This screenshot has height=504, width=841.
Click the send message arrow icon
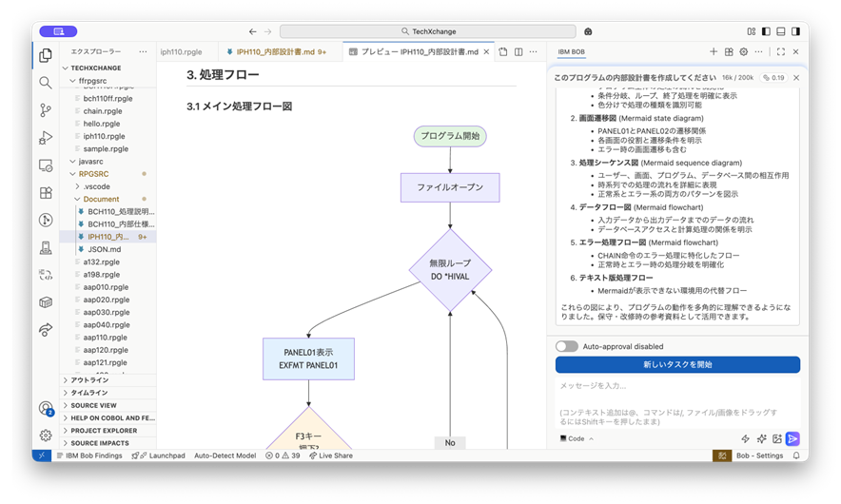792,438
